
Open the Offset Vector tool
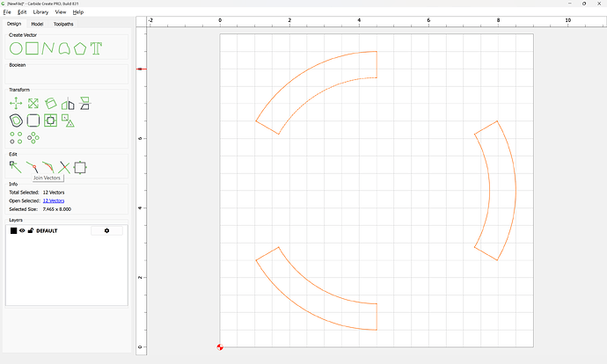pyautogui.click(x=15, y=120)
